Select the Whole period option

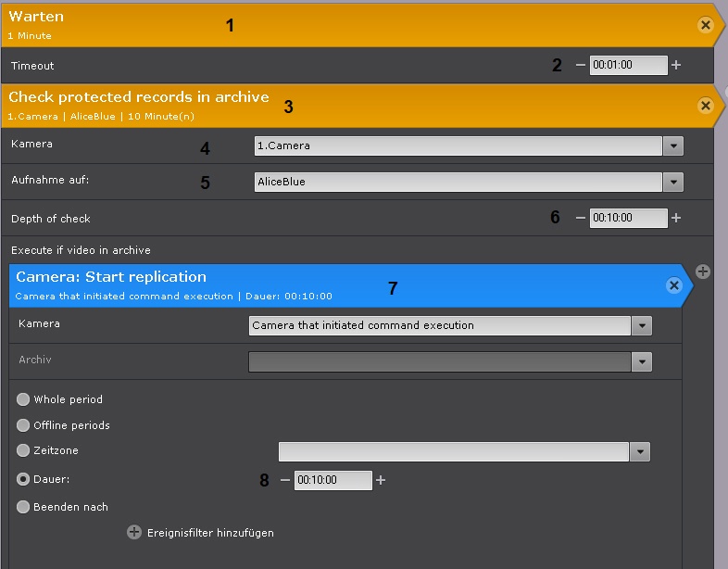click(23, 399)
